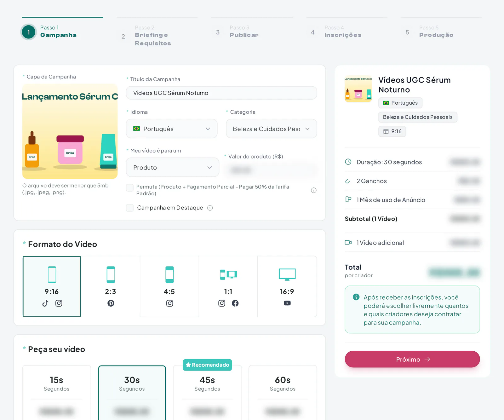Click the layout icon in the 9:16 summary tag
Image resolution: width=504 pixels, height=420 pixels.
[386, 131]
